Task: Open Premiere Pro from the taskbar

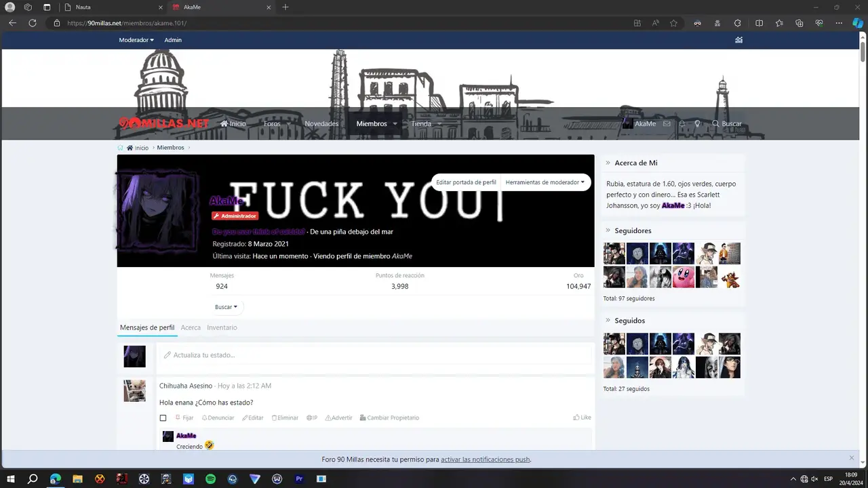Action: point(299,479)
